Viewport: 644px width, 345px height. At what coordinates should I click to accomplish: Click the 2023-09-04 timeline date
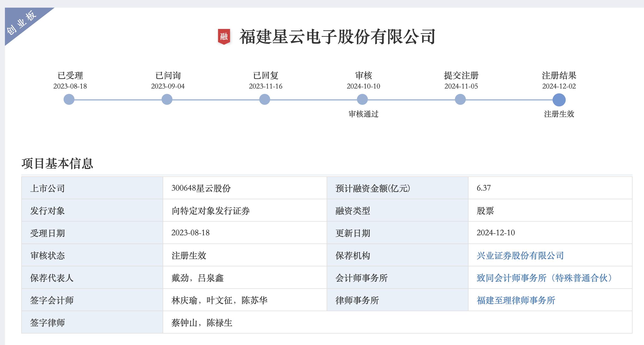[x=168, y=86]
